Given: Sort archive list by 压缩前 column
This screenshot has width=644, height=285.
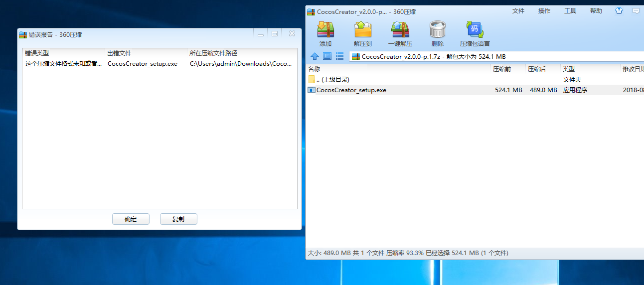Looking at the screenshot, I should (x=508, y=69).
